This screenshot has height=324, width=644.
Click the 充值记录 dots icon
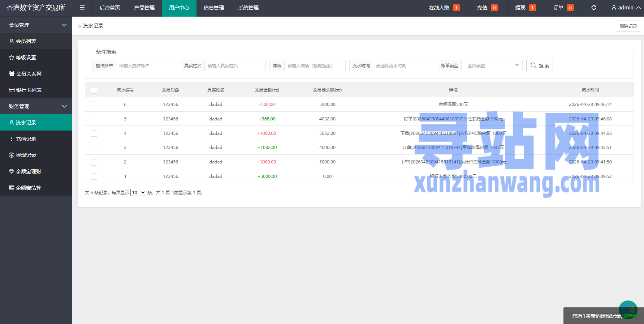point(12,139)
